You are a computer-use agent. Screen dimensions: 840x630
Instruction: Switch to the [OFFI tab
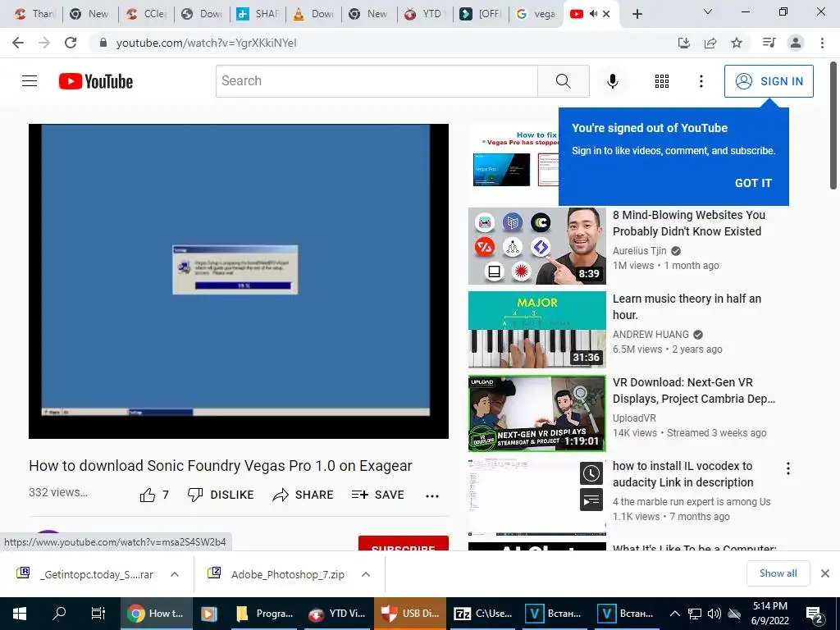[x=481, y=14]
